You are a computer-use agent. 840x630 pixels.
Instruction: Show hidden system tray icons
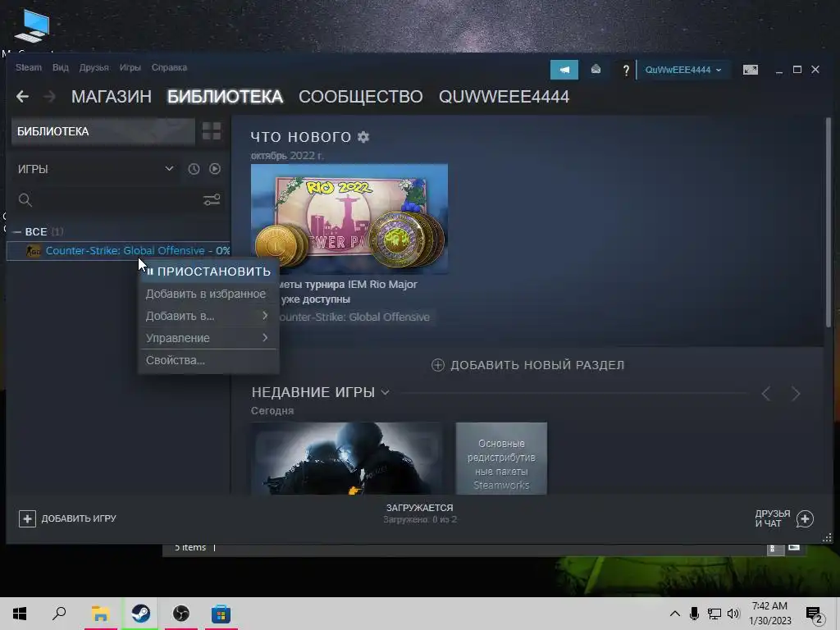point(675,614)
